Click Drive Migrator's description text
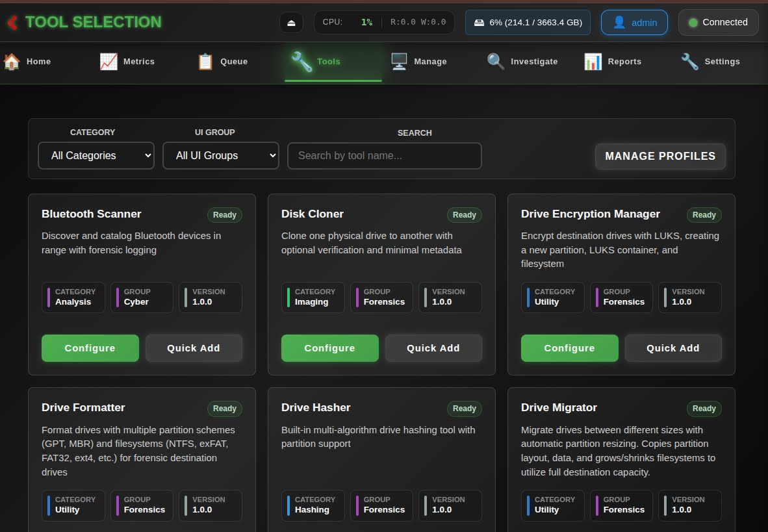This screenshot has height=532, width=768. click(618, 451)
